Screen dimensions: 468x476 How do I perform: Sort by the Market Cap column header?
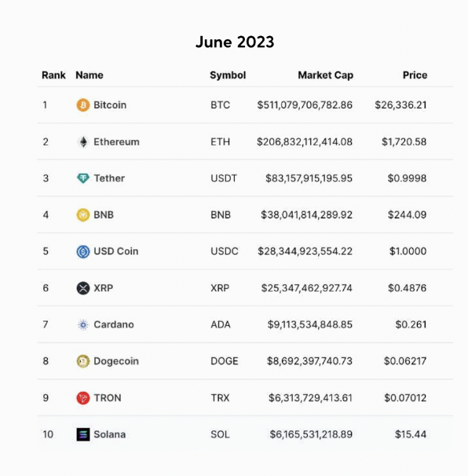tap(325, 75)
